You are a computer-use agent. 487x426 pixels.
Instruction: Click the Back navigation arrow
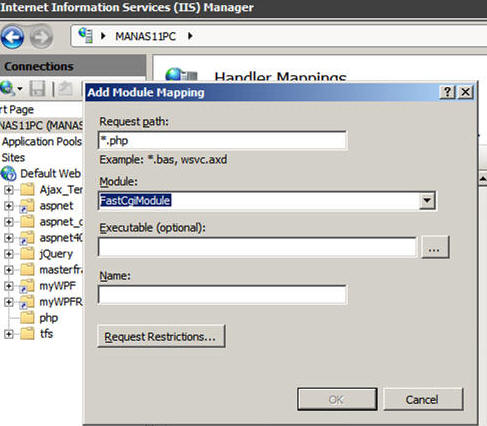(12, 37)
